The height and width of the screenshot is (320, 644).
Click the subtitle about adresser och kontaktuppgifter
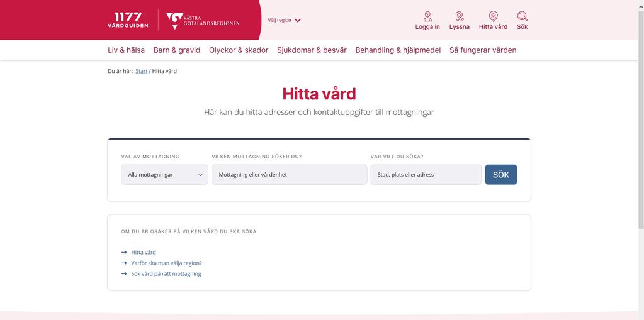[319, 112]
